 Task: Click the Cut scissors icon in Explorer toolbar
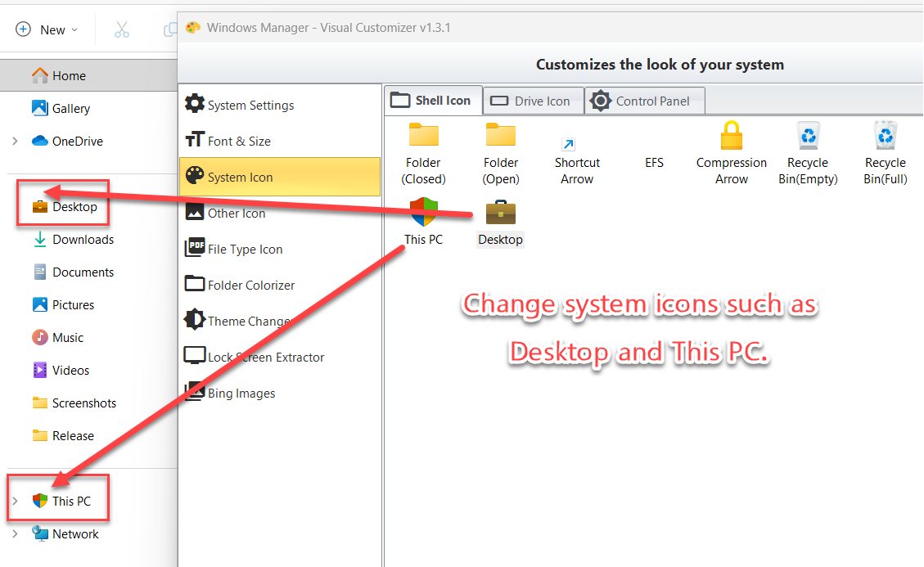click(122, 29)
